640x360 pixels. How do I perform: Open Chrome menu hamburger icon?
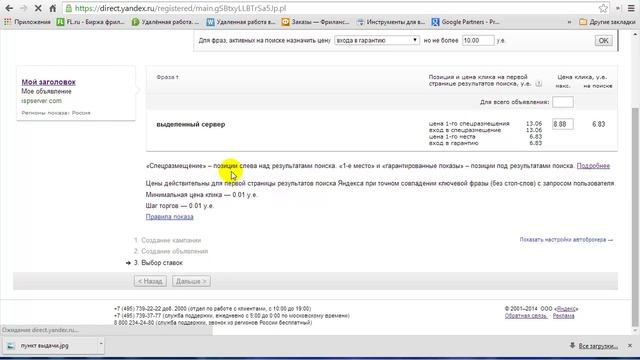[x=631, y=8]
